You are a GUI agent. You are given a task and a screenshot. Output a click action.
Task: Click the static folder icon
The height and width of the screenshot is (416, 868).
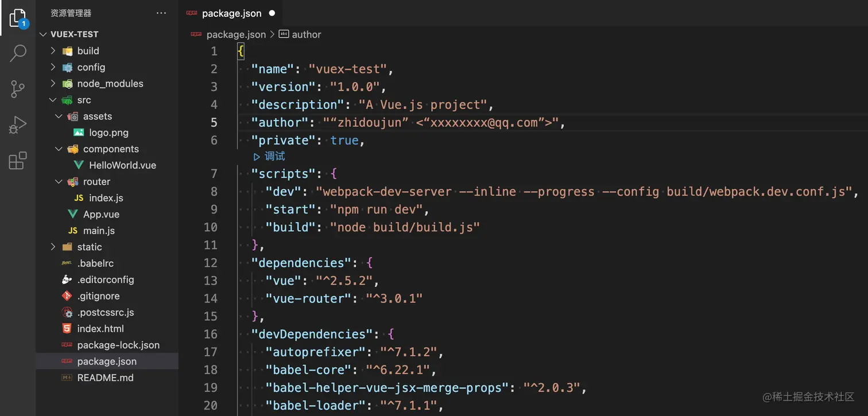click(67, 247)
